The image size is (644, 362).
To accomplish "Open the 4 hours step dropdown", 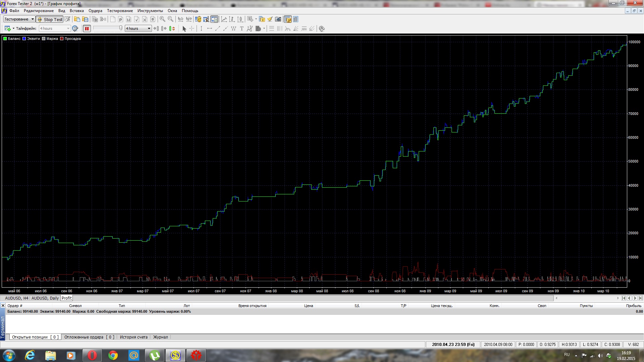I will (138, 28).
